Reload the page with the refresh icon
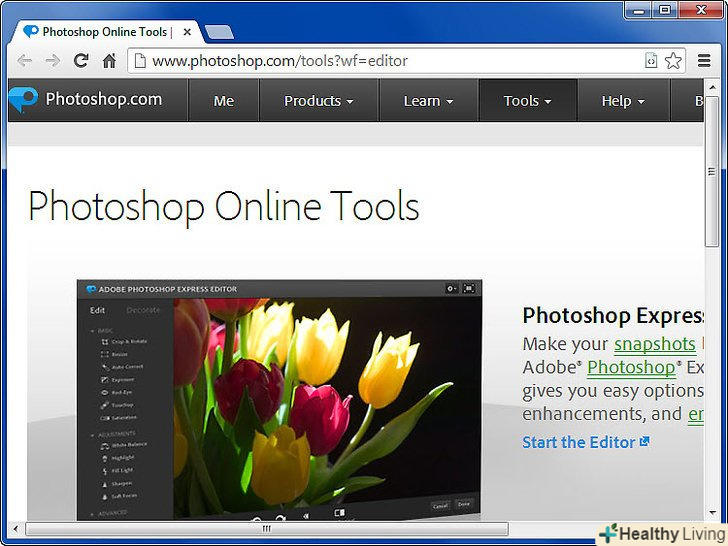 [x=81, y=60]
